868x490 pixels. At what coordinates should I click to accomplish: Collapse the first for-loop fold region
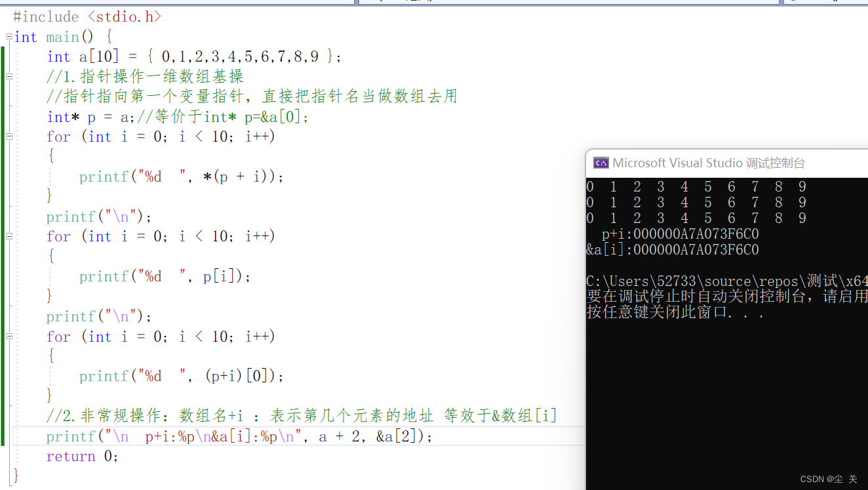coord(8,136)
